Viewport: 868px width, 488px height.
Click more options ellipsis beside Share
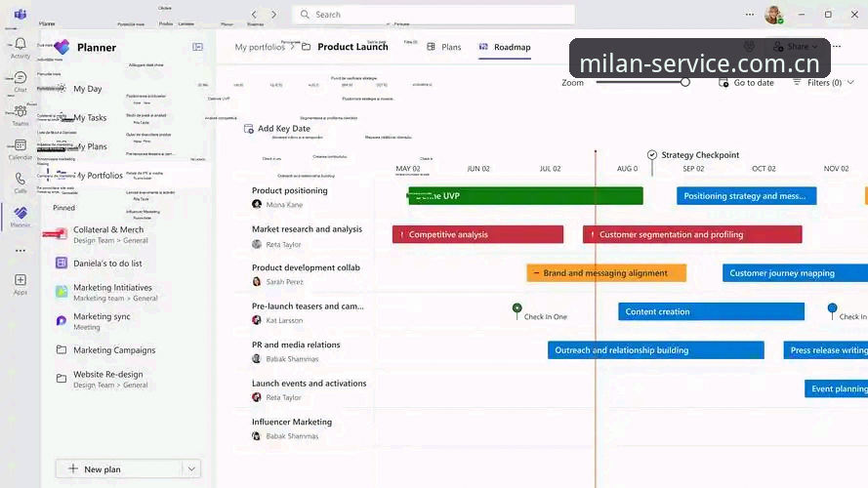pyautogui.click(x=837, y=47)
